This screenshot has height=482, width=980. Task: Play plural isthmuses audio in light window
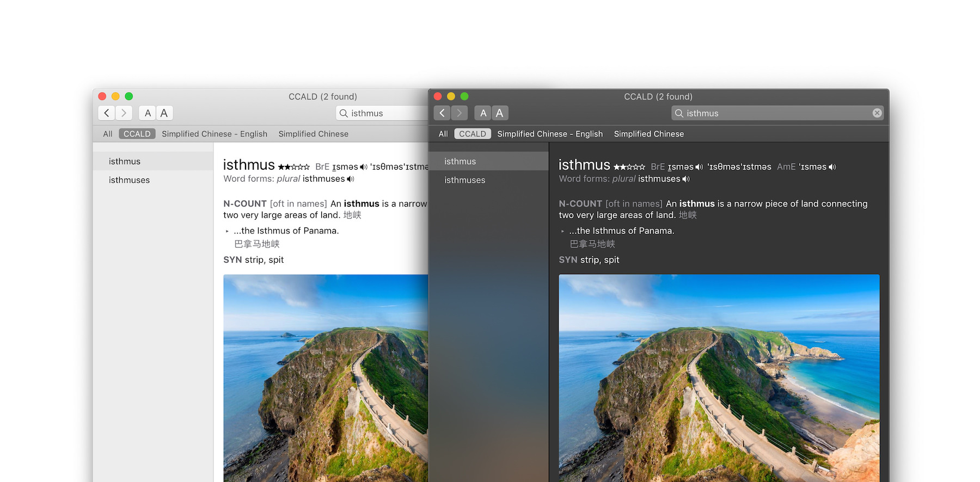(x=351, y=179)
